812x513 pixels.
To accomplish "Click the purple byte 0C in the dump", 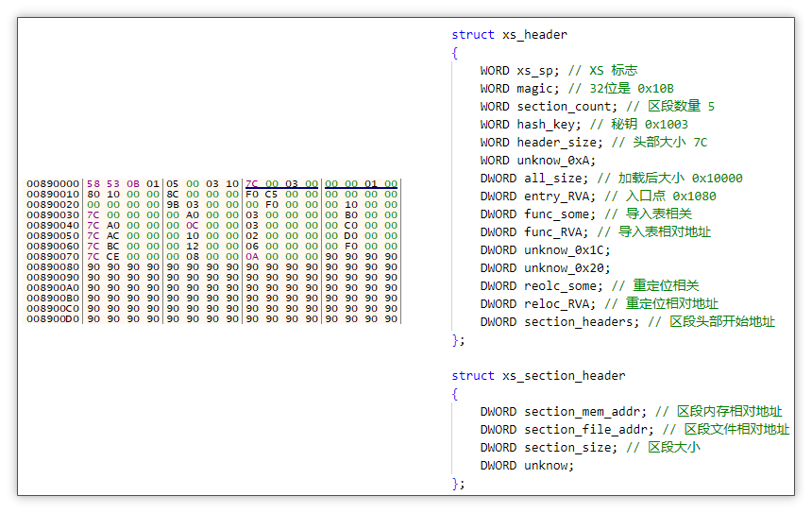I will coord(192,226).
